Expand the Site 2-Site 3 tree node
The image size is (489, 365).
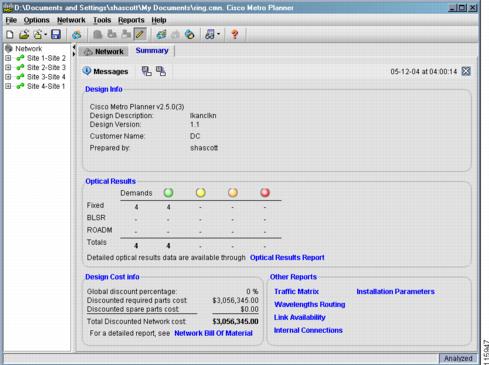8,68
